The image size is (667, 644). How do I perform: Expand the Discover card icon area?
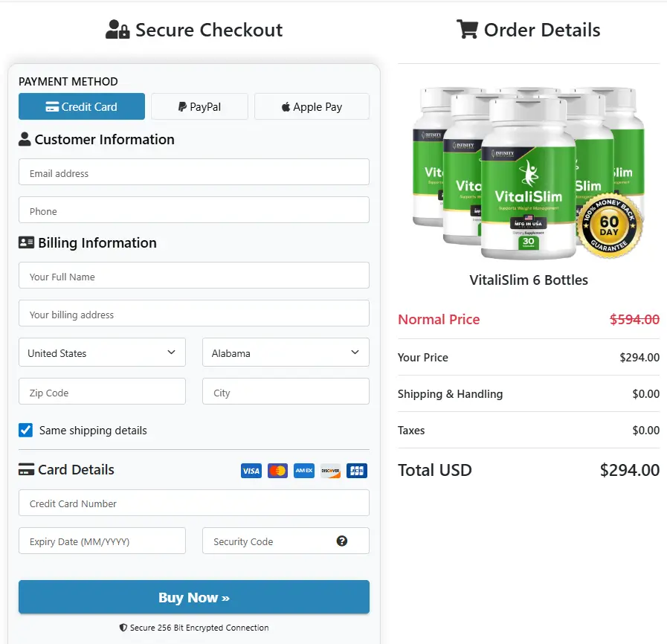329,470
